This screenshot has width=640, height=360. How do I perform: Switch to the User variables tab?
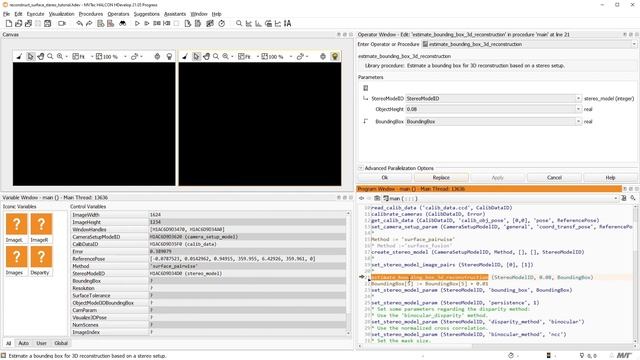click(41, 343)
